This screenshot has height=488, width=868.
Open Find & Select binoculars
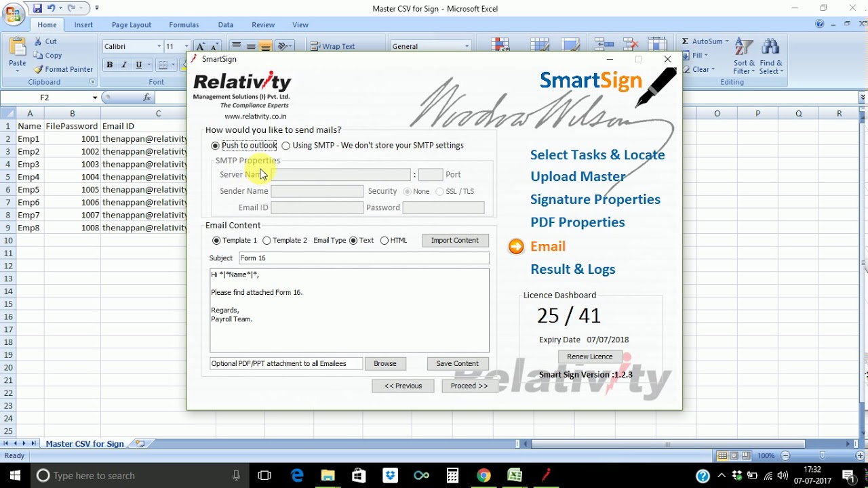(x=771, y=57)
